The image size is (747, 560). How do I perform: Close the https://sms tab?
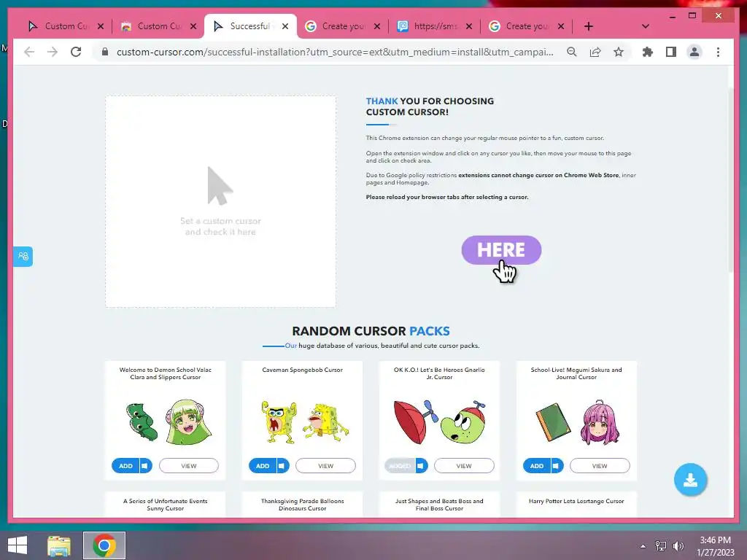point(469,26)
